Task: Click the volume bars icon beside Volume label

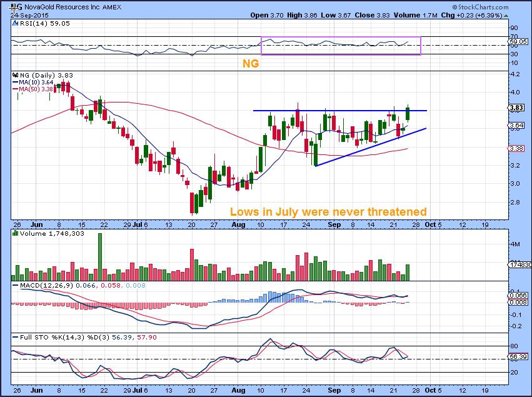Action: (15, 233)
